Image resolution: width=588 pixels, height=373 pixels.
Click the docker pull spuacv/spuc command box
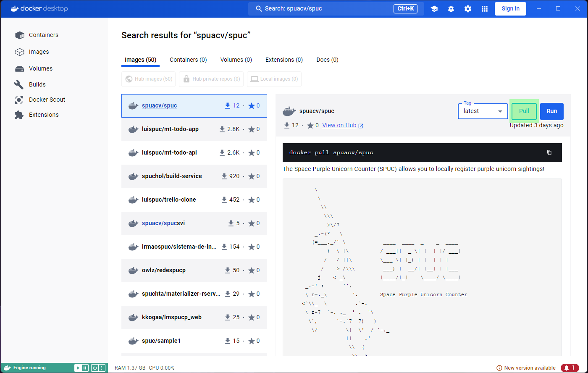422,152
